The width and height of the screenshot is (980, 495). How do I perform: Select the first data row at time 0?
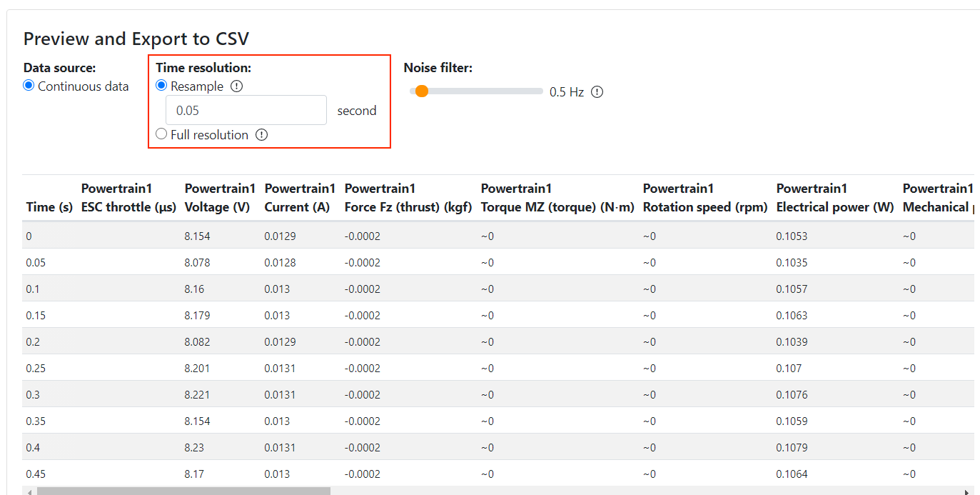coord(286,236)
